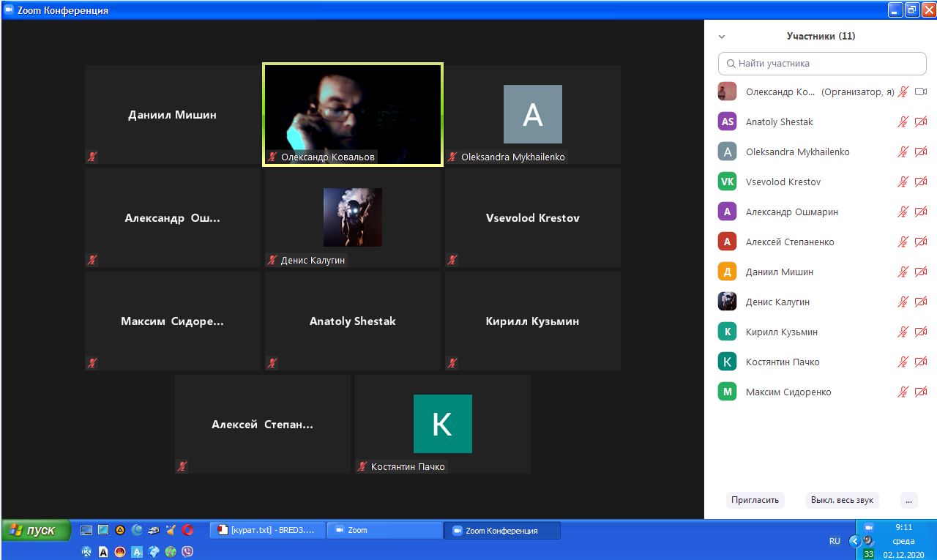Screen dimensions: 937x560
Task: Click camera-off icon beside Vsevolod Krestov
Action: point(921,182)
